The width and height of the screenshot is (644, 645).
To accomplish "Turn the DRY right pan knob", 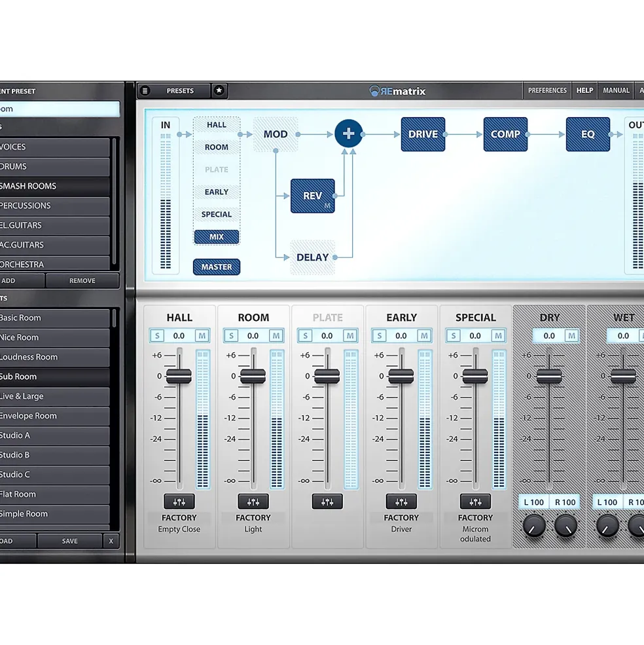I will click(565, 526).
